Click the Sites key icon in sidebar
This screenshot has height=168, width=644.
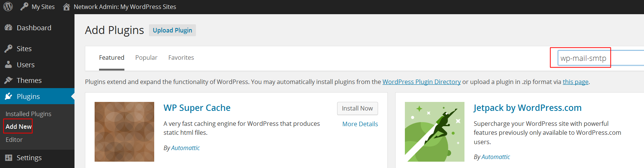click(x=8, y=49)
